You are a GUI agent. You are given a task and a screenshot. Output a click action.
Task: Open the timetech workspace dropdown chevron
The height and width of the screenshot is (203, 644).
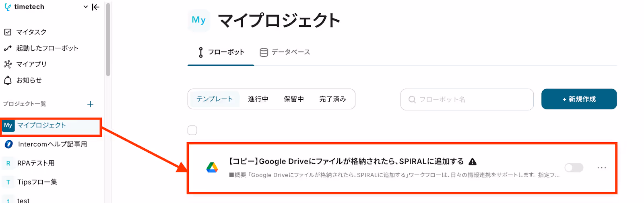click(85, 7)
